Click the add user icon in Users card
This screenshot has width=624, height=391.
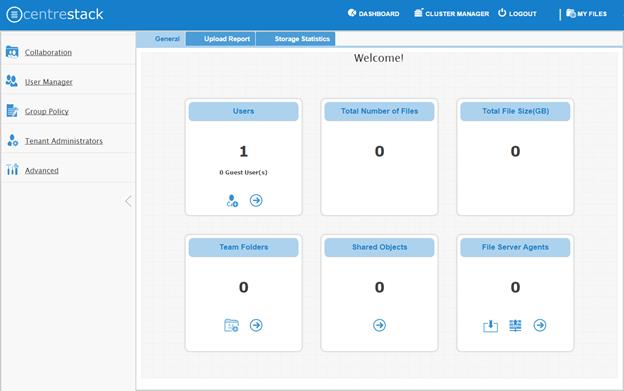tap(232, 200)
